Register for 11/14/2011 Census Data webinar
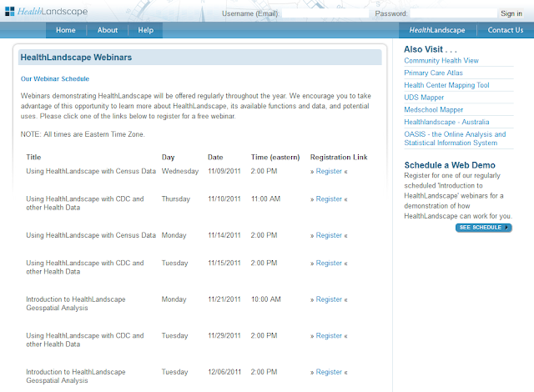The image size is (534, 392). click(329, 235)
